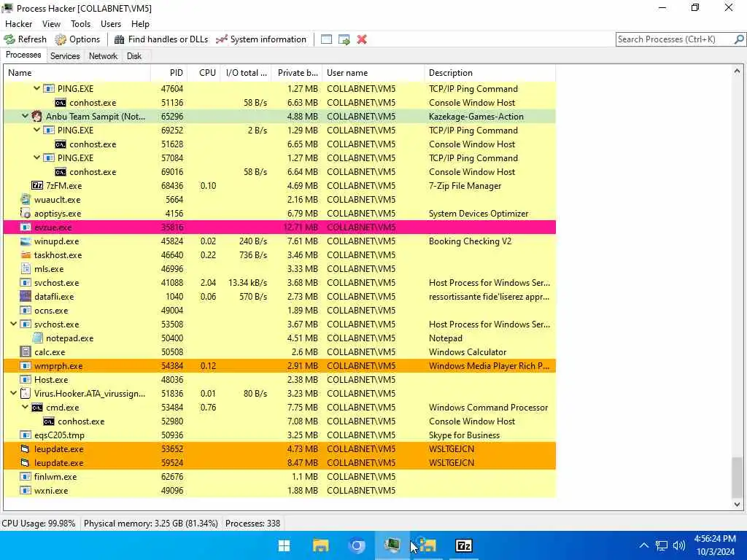Click the CPU Usage status bar entry
The width and height of the screenshot is (747, 560).
click(39, 524)
